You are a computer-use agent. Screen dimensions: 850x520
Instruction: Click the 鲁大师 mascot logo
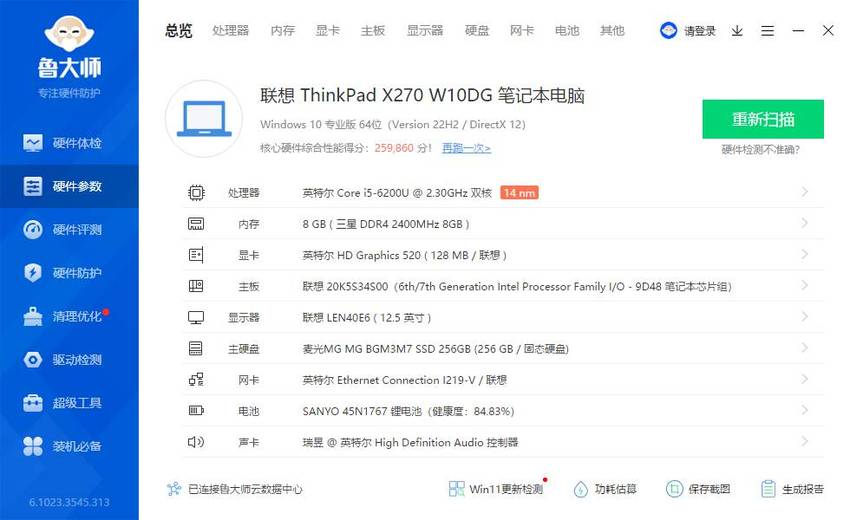[69, 34]
